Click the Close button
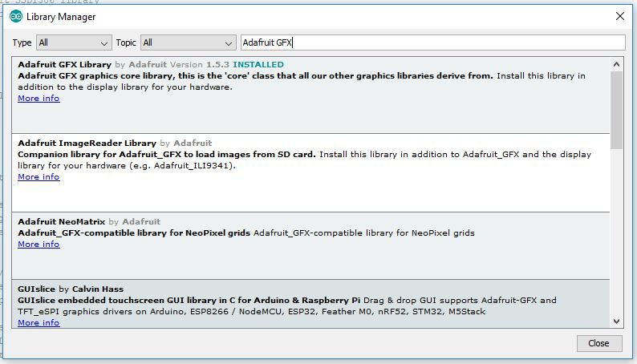637x364 pixels. (599, 343)
